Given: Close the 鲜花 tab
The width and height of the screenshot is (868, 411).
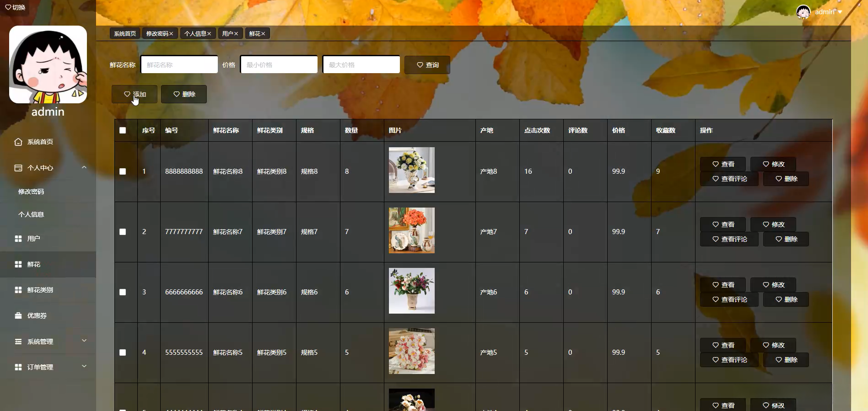Looking at the screenshot, I should tap(263, 34).
